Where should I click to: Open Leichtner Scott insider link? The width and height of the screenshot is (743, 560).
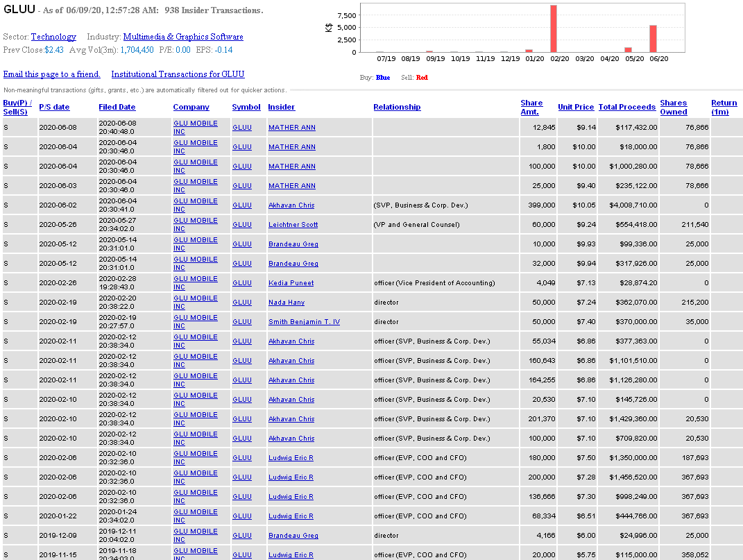point(293,225)
